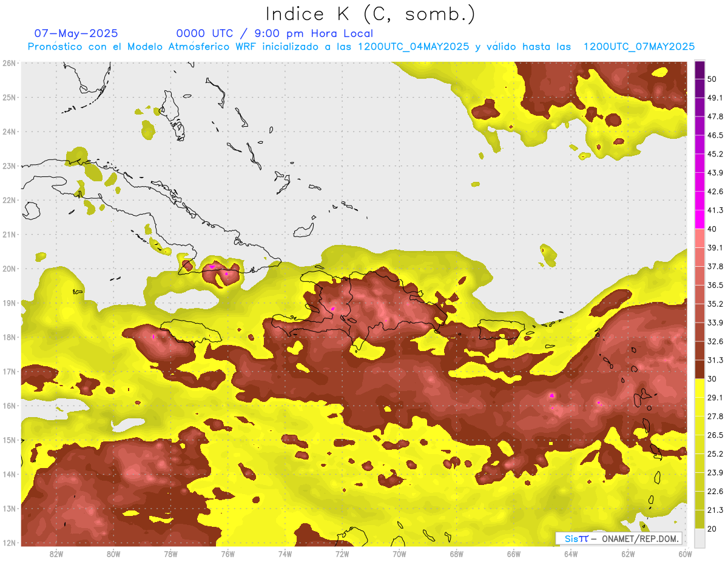Click the '24N' latitude label
The image size is (728, 562).
[x=9, y=132]
